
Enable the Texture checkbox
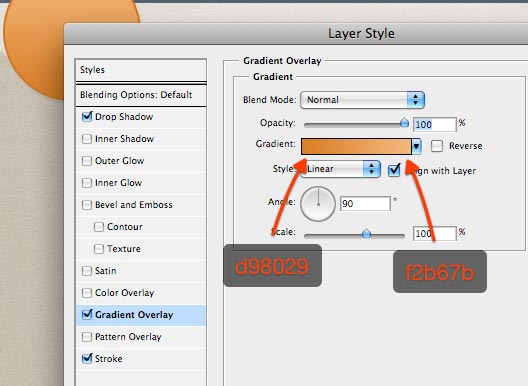coord(99,249)
